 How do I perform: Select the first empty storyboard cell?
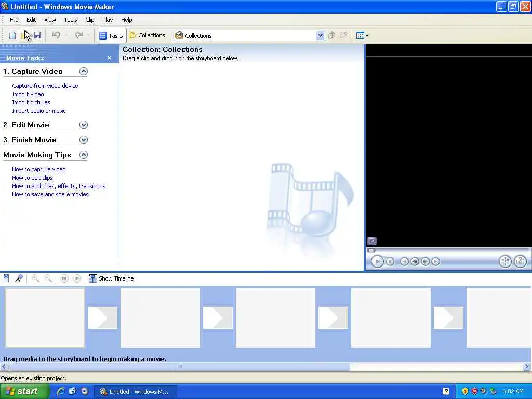pos(45,318)
